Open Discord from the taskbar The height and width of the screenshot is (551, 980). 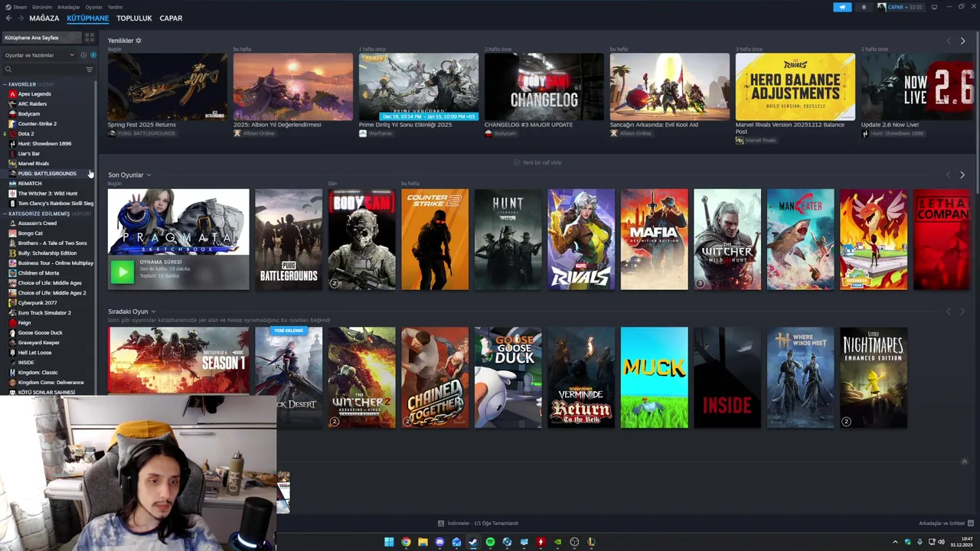pos(439,542)
